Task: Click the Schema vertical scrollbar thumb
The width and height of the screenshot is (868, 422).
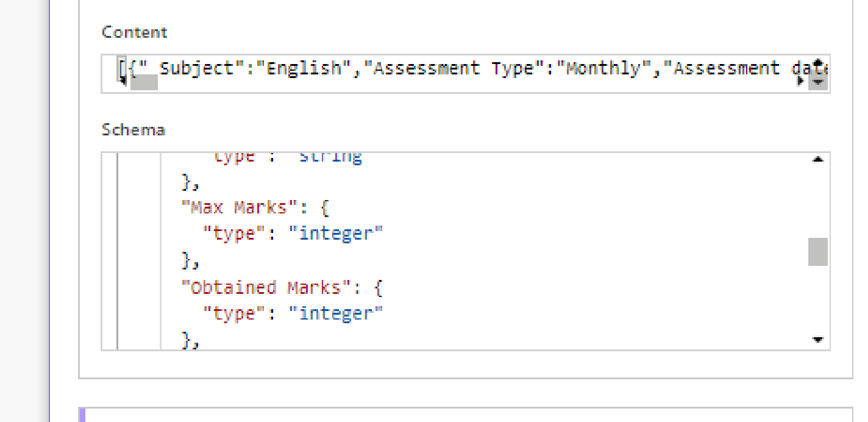Action: point(818,251)
